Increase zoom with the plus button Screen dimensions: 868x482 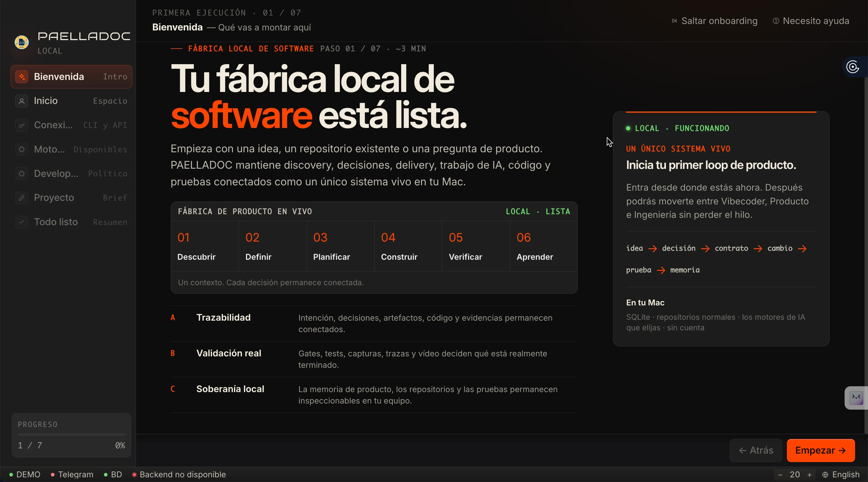(x=809, y=475)
